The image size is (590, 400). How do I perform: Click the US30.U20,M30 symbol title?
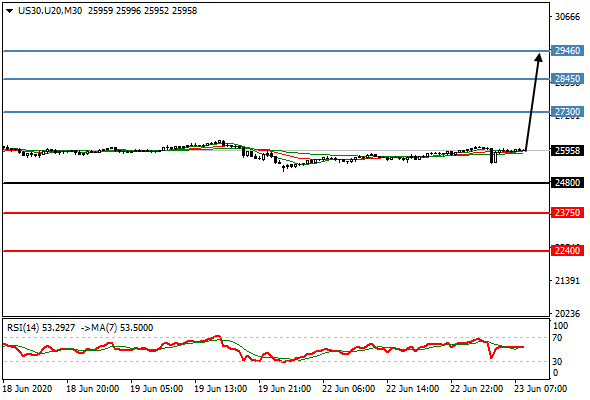coord(50,11)
